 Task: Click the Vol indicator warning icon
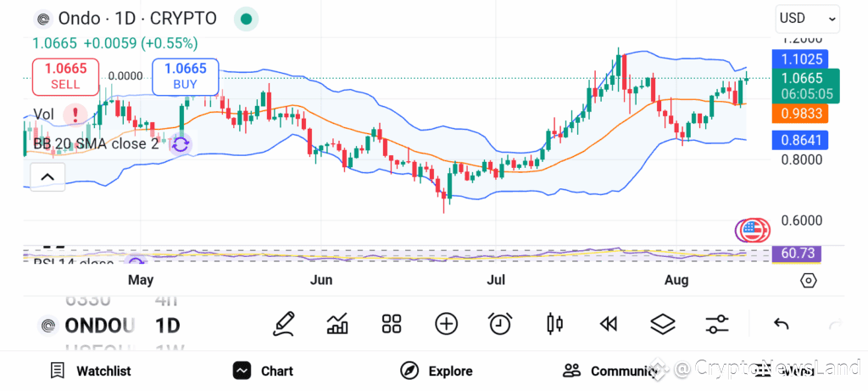[x=75, y=115]
